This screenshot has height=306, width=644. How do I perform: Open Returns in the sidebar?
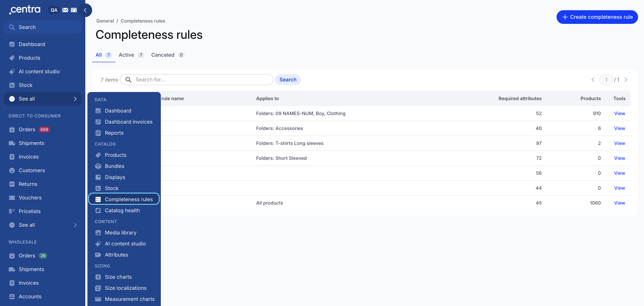[x=42, y=184]
